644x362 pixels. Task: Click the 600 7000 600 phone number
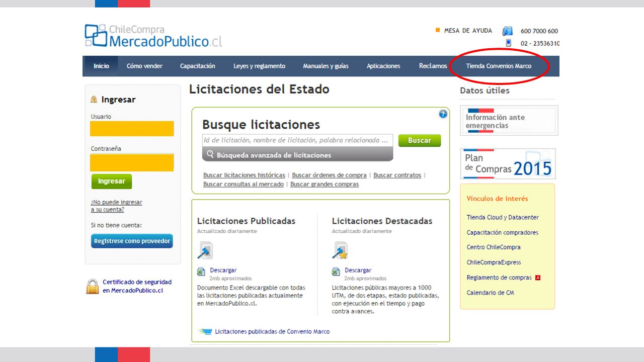tap(539, 31)
